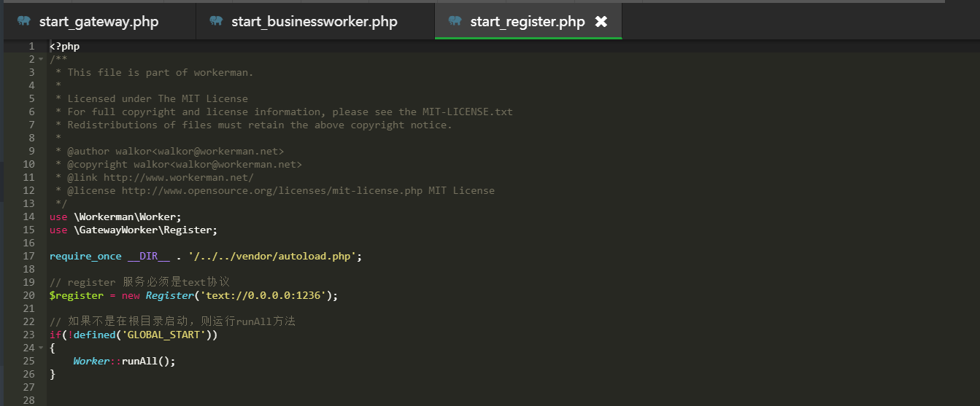Click the __DIR__ constant on line 17

coord(149,257)
